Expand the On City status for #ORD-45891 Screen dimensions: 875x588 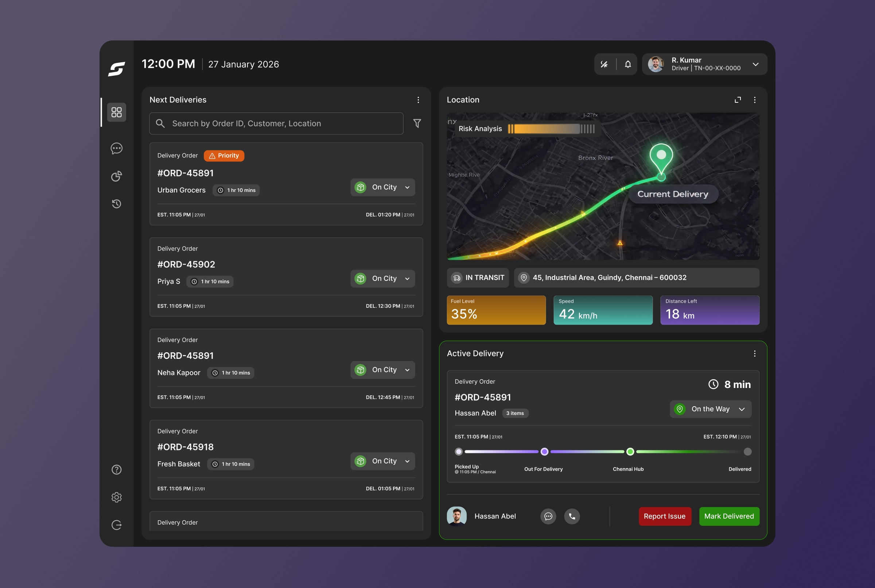click(x=383, y=187)
